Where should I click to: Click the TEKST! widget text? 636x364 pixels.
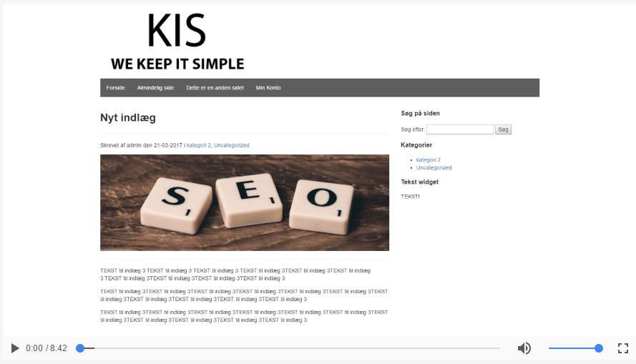(410, 196)
